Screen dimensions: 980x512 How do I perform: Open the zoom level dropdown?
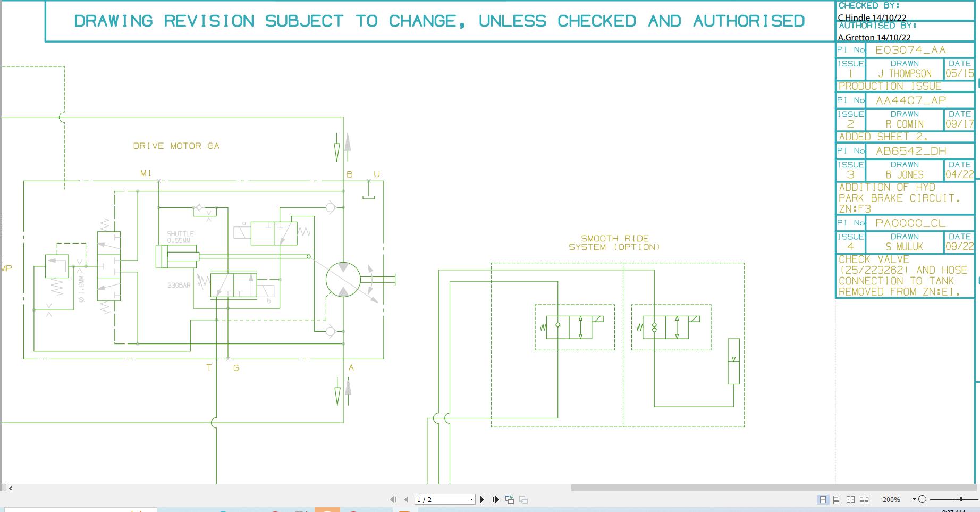914,499
